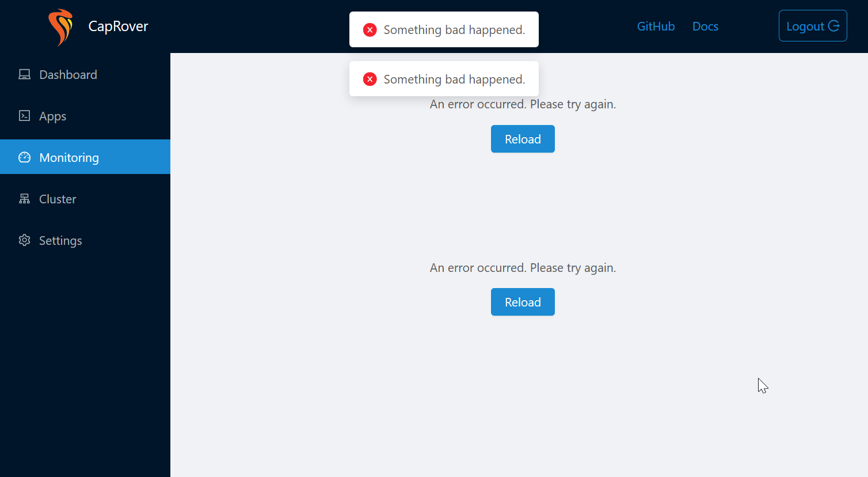
Task: Click the Cluster network icon in sidebar
Action: tap(24, 198)
